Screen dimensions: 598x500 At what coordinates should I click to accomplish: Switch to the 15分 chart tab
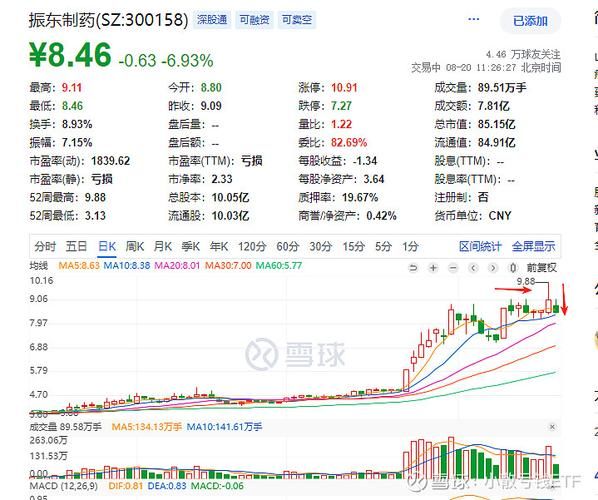354,246
